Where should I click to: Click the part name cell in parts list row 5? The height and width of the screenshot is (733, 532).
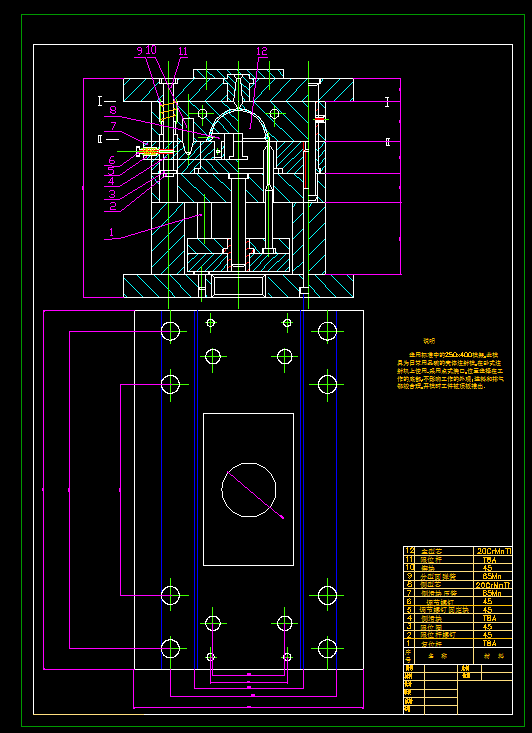[x=444, y=610]
